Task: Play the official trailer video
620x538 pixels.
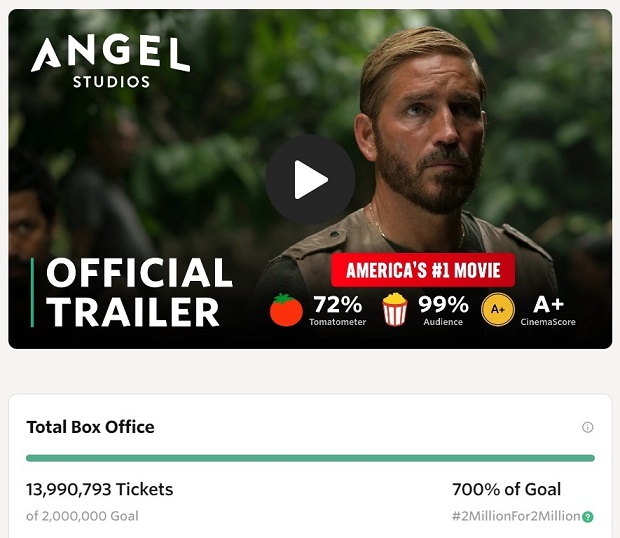Action: [x=310, y=180]
